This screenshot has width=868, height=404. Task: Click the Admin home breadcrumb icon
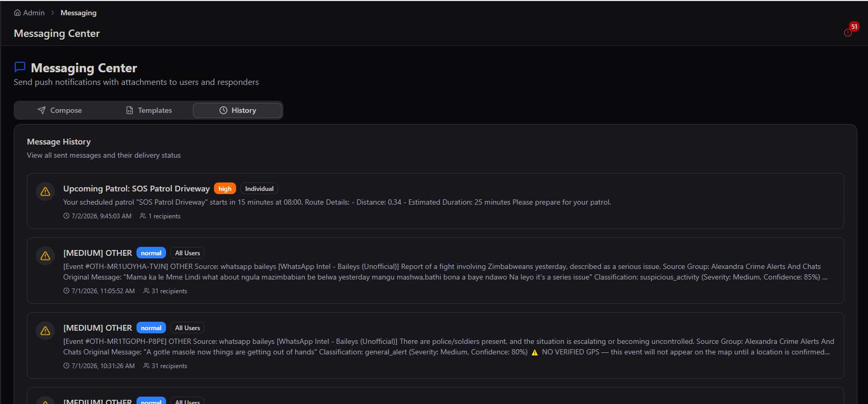[17, 13]
